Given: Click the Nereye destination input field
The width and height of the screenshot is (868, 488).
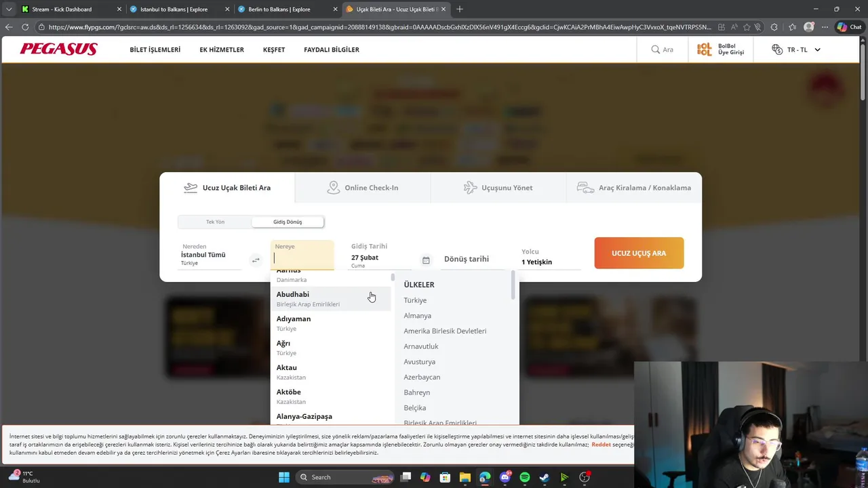Looking at the screenshot, I should (302, 255).
